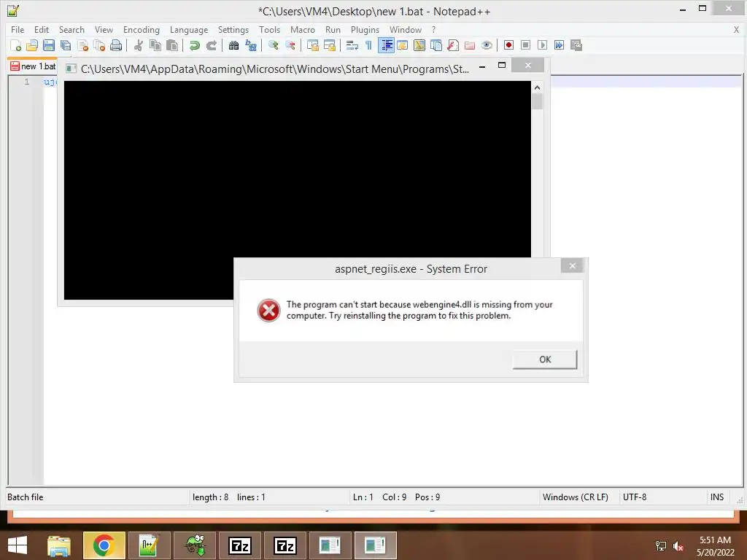
Task: Open the Function List icon
Action: (452, 45)
